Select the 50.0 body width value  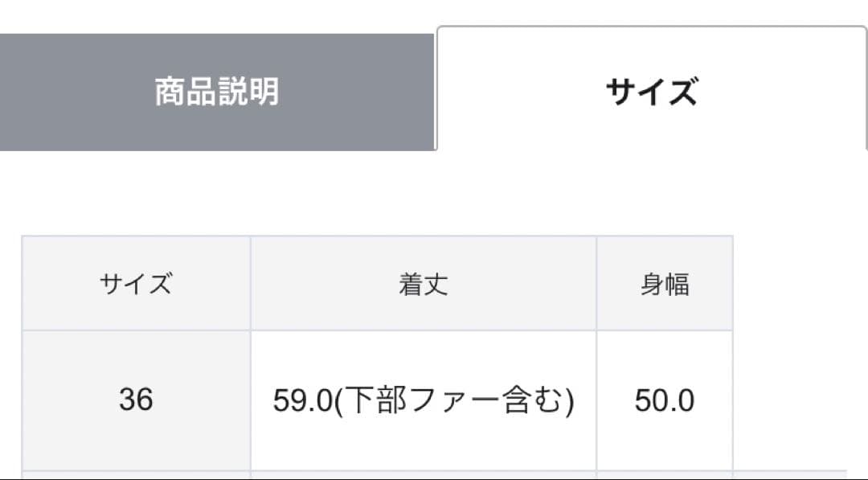tap(664, 400)
